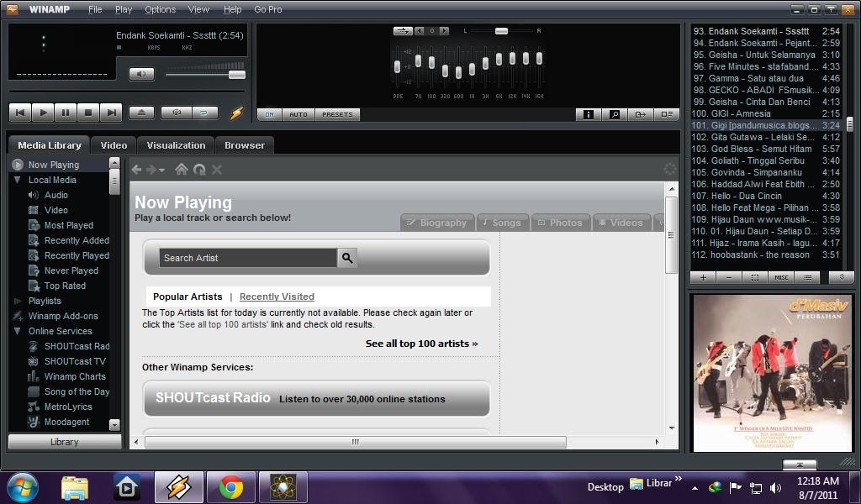Click the magnifier search icon in playlist toolbar
This screenshot has width=861, height=504.
614,113
